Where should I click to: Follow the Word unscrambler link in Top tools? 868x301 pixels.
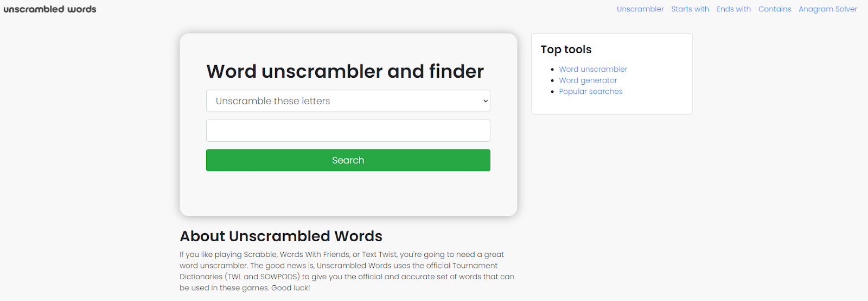click(x=593, y=69)
